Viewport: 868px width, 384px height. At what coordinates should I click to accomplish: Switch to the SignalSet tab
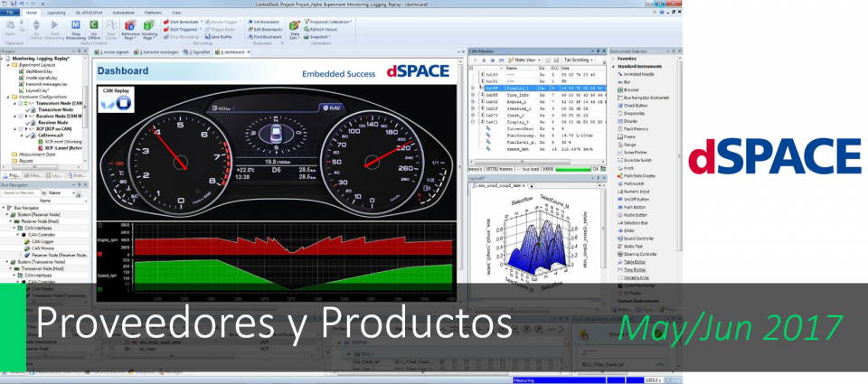198,52
